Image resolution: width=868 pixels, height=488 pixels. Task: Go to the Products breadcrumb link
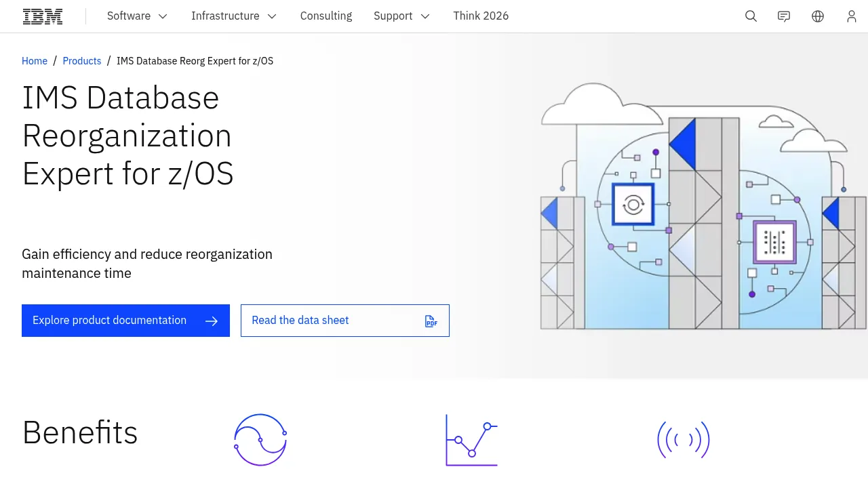[82, 61]
